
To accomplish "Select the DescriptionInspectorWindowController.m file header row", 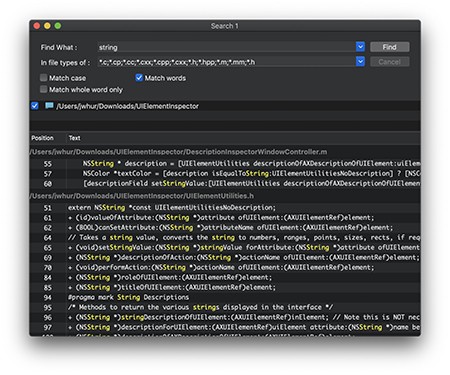I will (x=225, y=152).
